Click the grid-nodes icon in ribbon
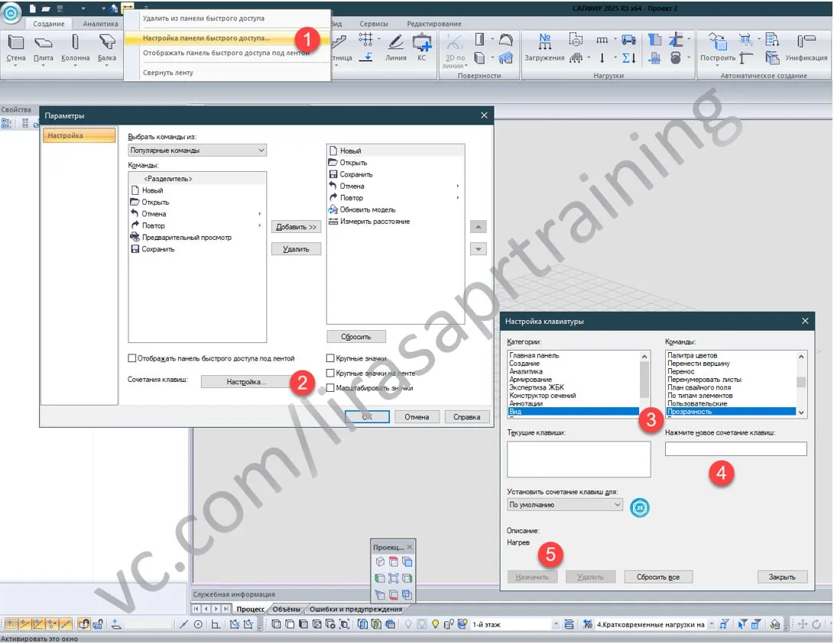Viewport: 834px width, 644px height. click(x=365, y=39)
